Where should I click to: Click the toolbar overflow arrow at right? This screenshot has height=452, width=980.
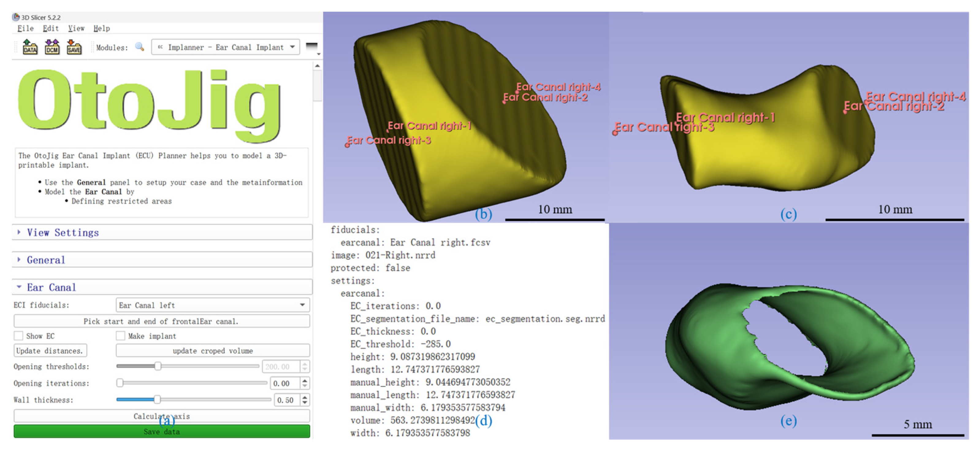pos(318,54)
